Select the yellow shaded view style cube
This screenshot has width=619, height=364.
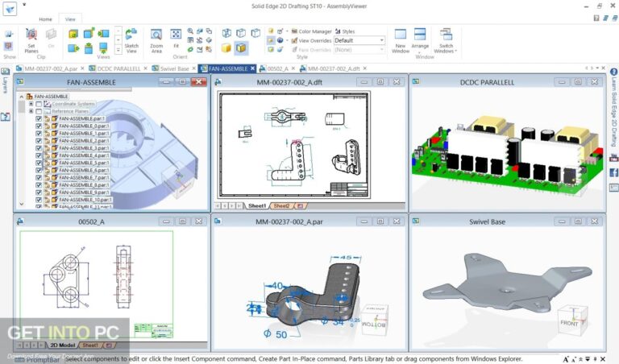pos(226,48)
